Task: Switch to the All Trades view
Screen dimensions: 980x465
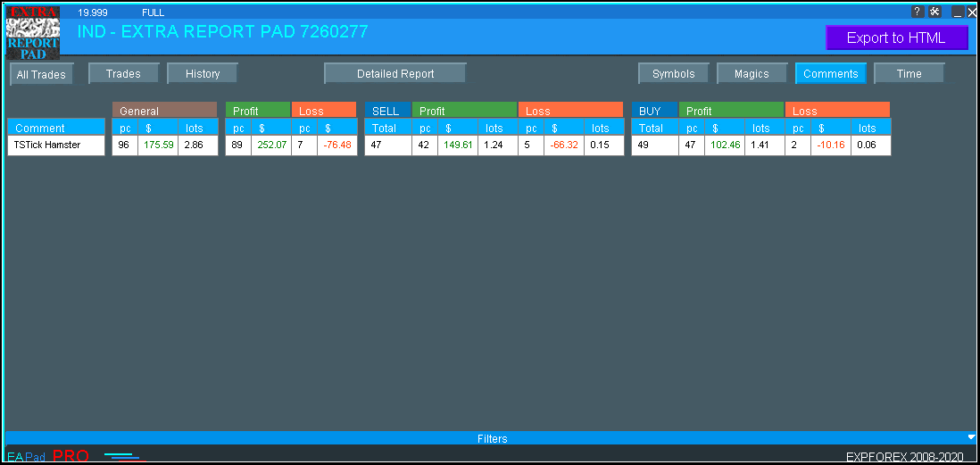Action: tap(41, 75)
